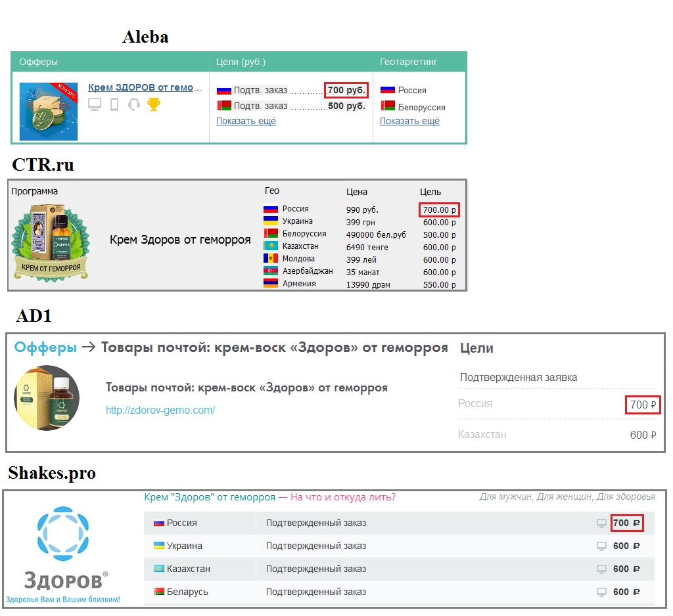The height and width of the screenshot is (616, 673).
Task: Click the 6490 тенге price in CTR.ru
Action: point(367,248)
